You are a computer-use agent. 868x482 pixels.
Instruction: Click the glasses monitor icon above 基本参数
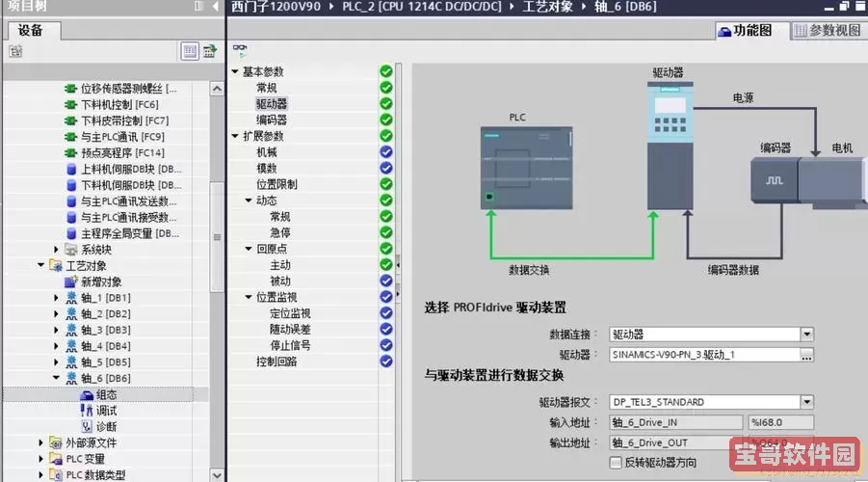(240, 50)
